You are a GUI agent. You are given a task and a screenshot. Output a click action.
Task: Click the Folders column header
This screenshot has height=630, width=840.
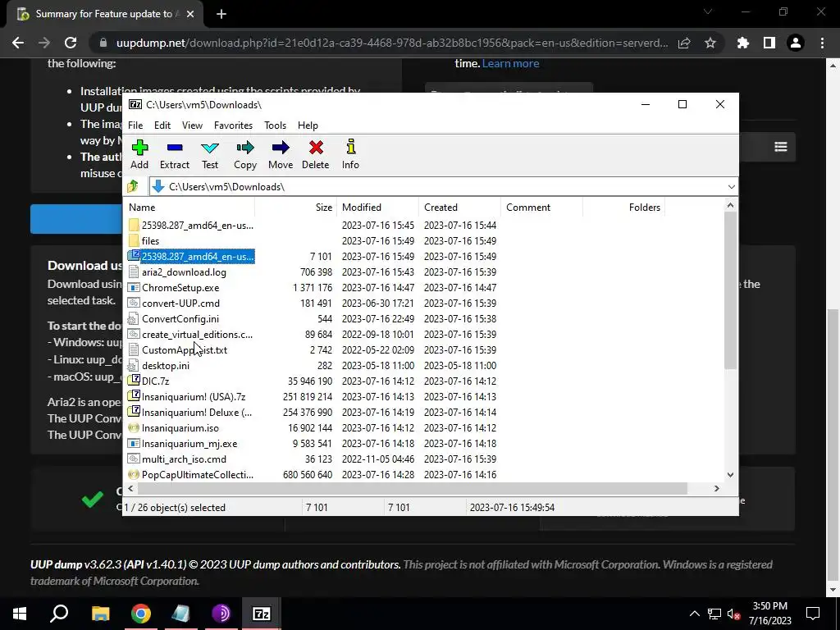tap(623, 208)
